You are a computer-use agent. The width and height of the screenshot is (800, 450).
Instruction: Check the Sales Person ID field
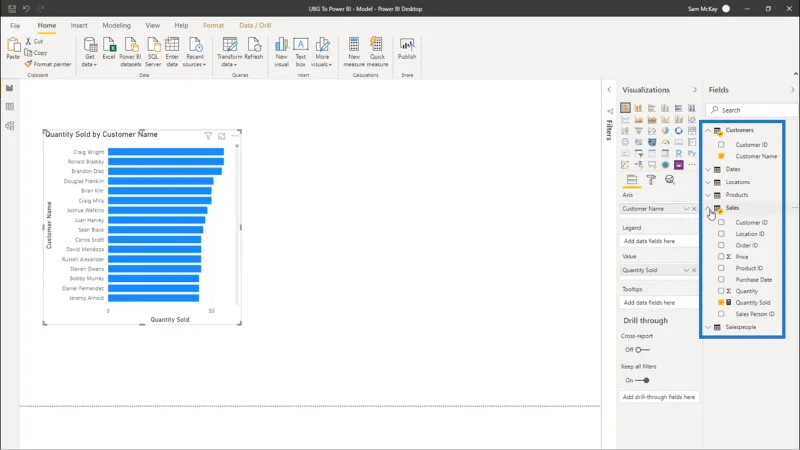pos(721,314)
